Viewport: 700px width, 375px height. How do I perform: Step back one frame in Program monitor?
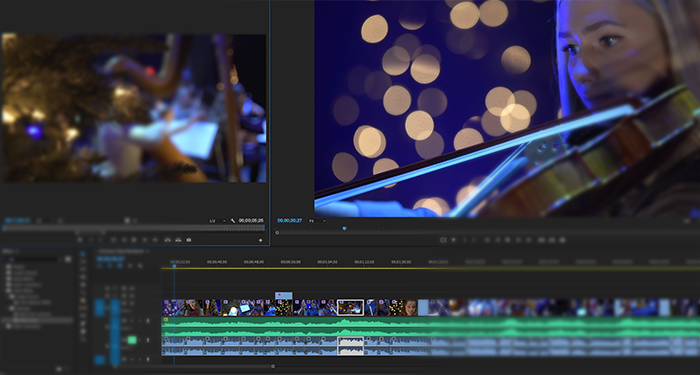[x=498, y=240]
